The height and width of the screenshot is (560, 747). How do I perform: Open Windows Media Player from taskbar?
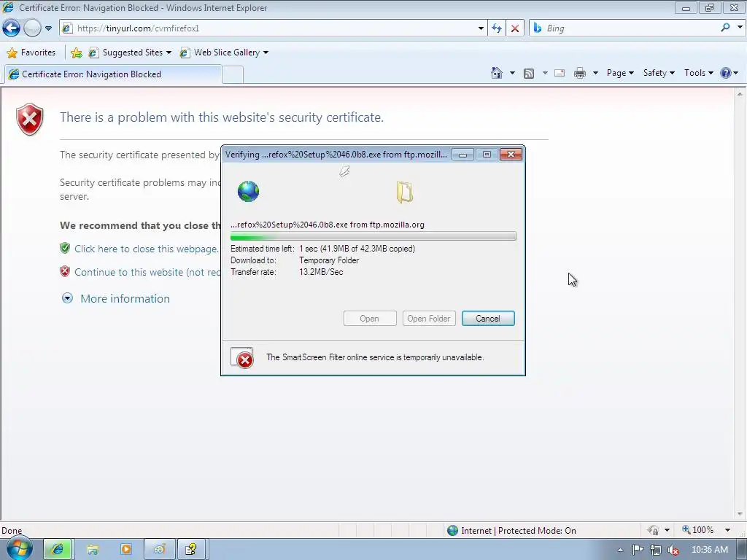126,550
